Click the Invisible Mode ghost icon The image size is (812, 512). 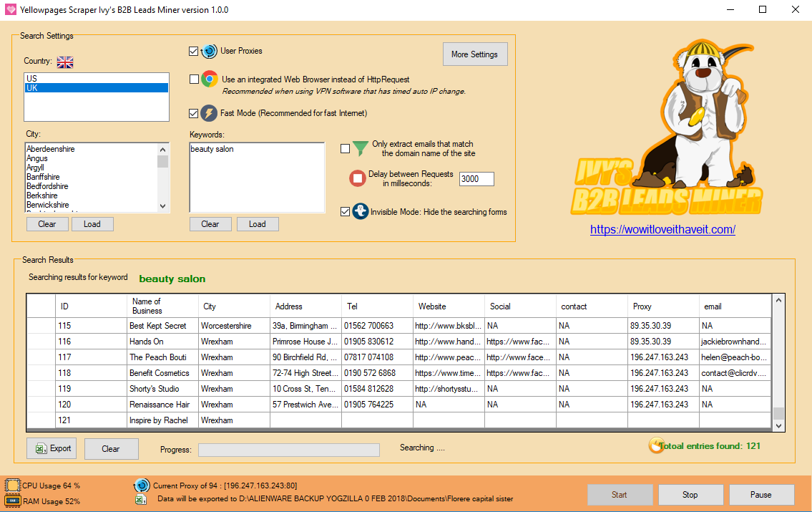(x=361, y=211)
